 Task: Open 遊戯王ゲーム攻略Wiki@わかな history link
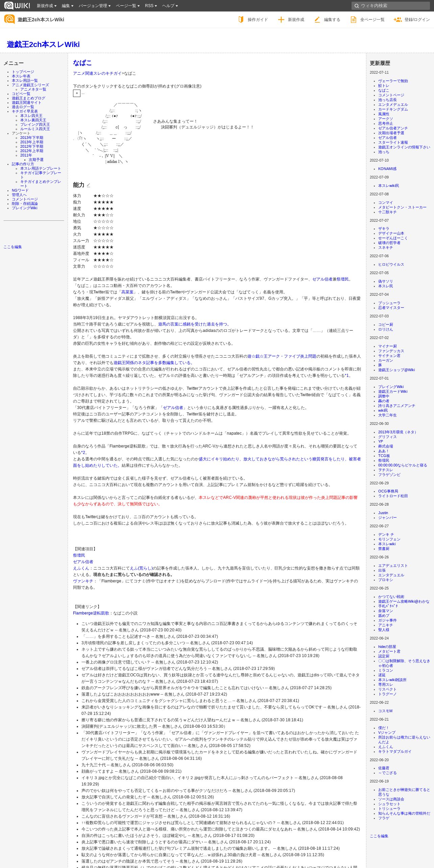coord(404,602)
